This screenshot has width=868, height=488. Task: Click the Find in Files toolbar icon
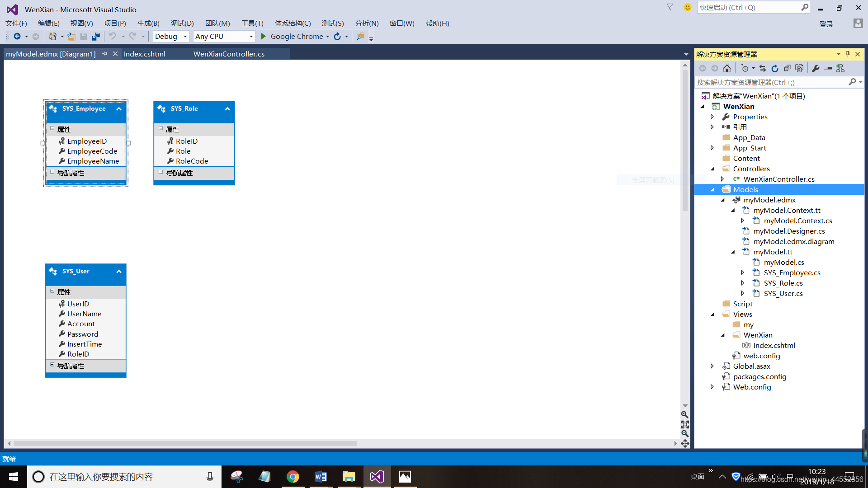click(x=360, y=37)
